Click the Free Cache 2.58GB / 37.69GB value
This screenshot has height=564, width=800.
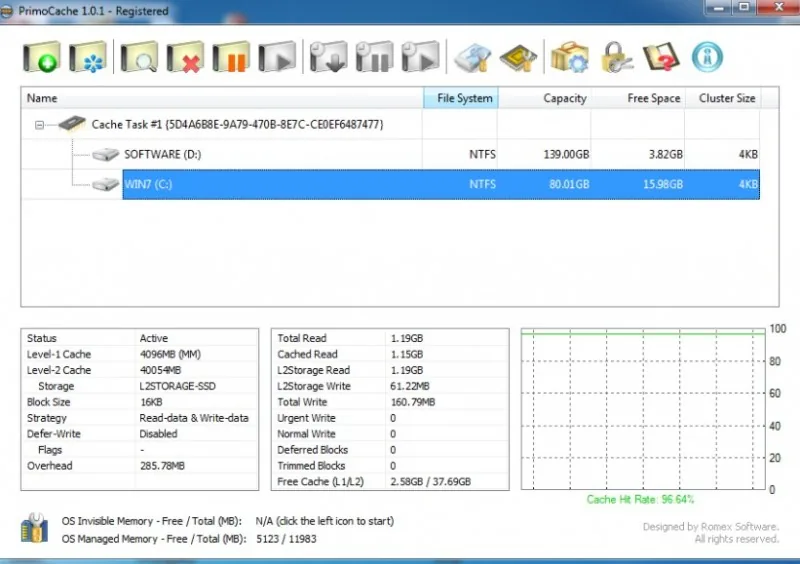pyautogui.click(x=431, y=481)
